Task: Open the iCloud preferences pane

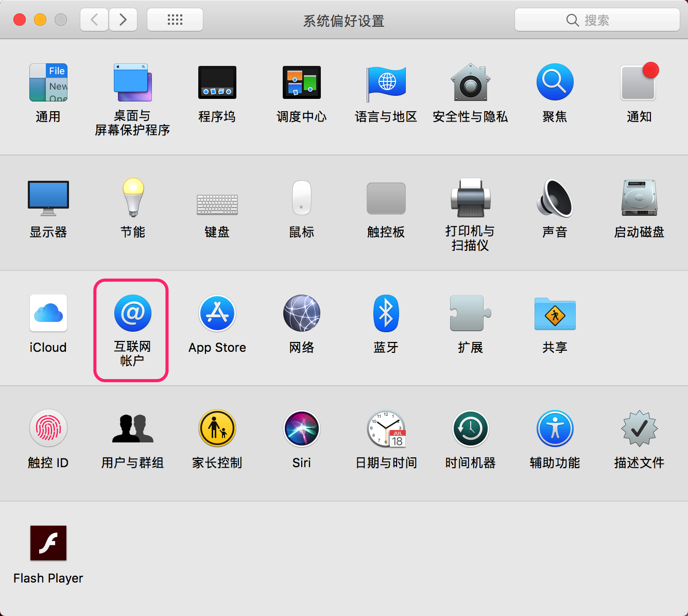Action: (48, 314)
